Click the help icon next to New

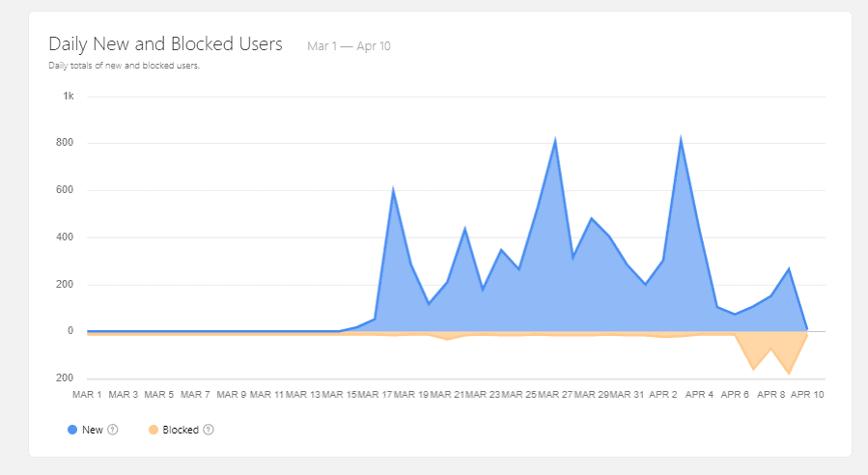click(x=113, y=430)
